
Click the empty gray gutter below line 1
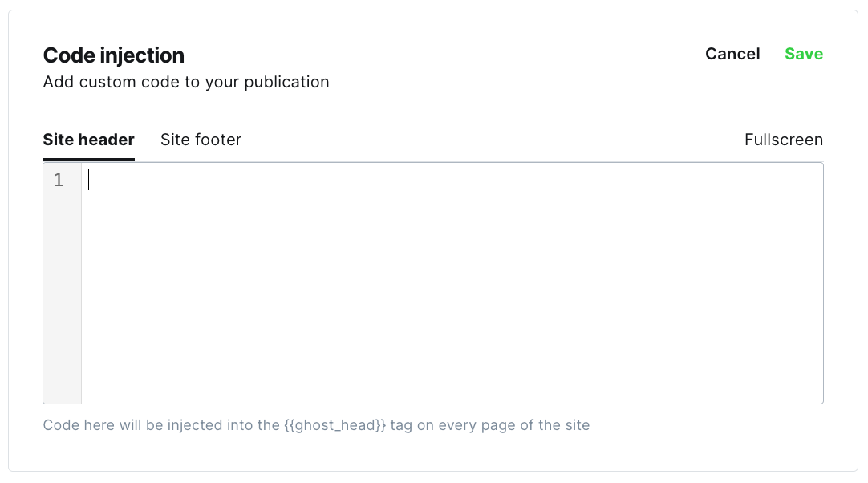pyautogui.click(x=62, y=296)
